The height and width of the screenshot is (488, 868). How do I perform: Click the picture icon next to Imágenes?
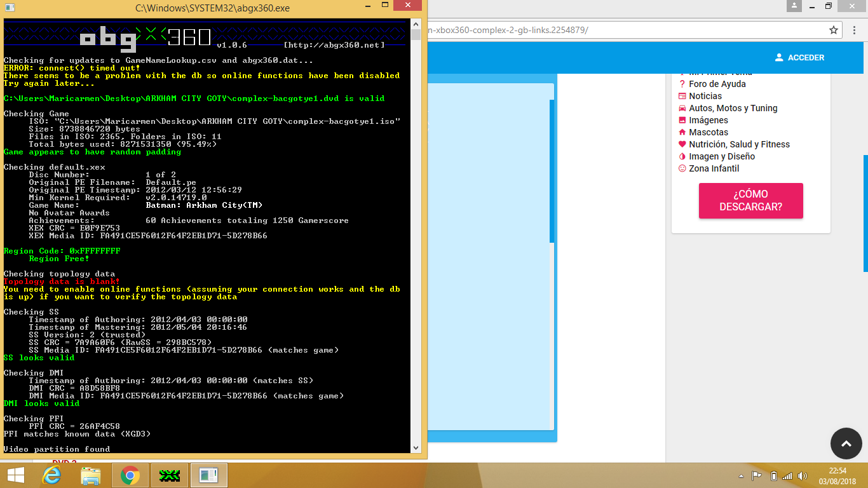682,120
